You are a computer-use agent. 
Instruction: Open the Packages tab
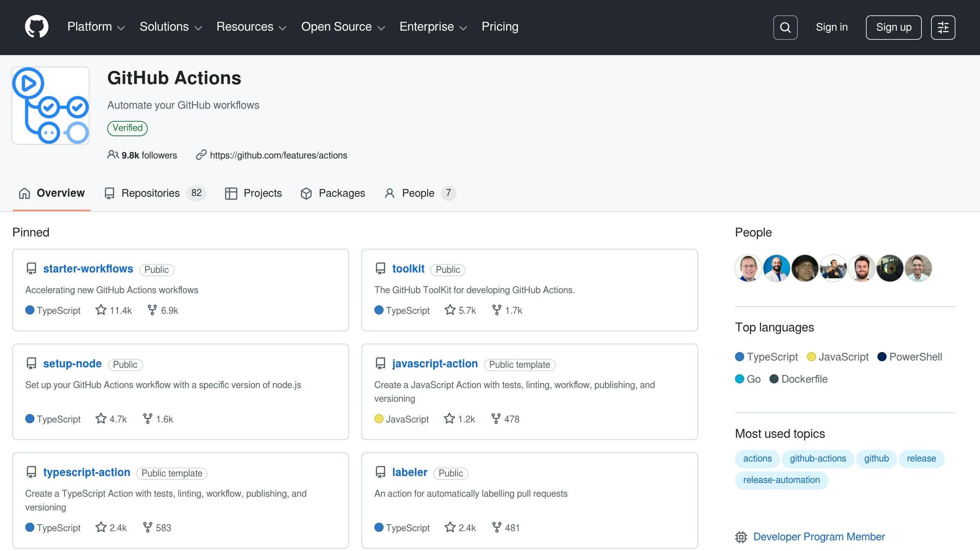click(342, 193)
